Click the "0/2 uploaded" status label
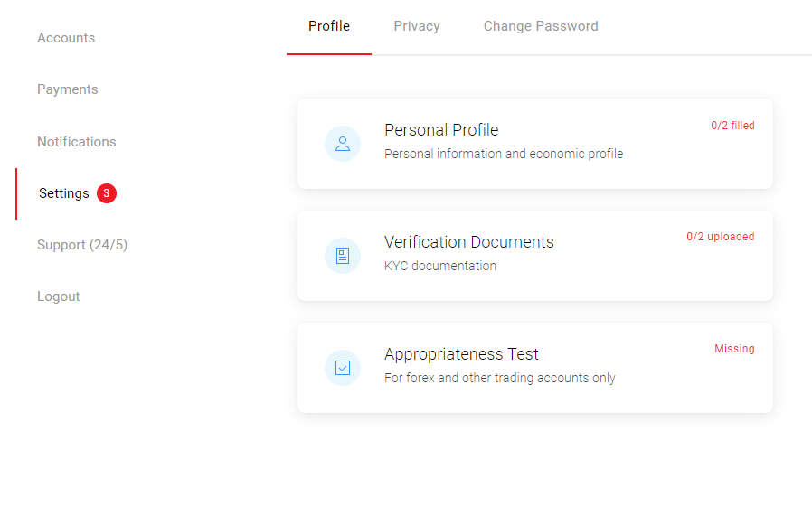Screen dimensions: 812x507 click(720, 237)
